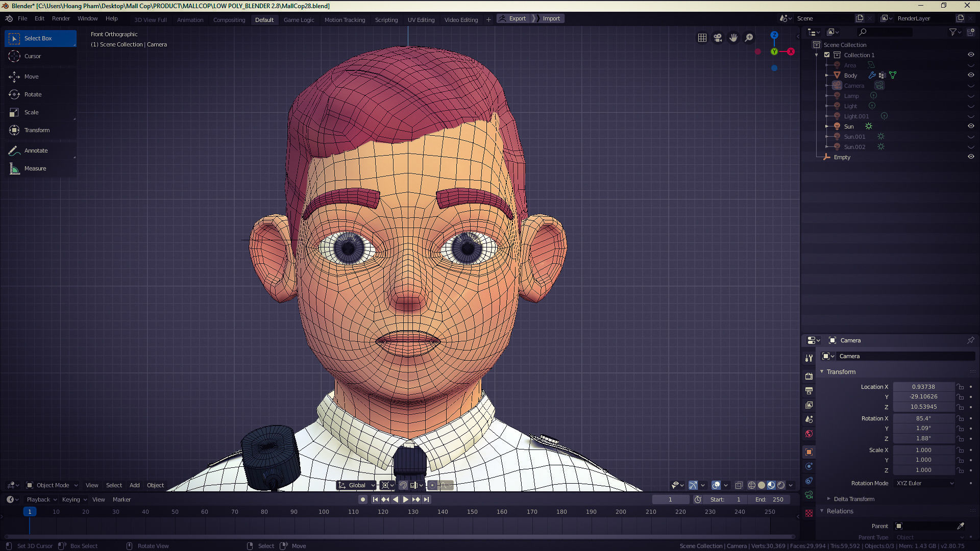Select the Cursor tool
Screen dimensions: 980x551
coord(32,56)
